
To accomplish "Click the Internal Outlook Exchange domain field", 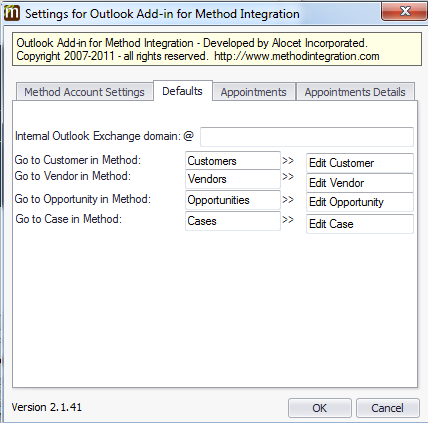I will (x=307, y=137).
